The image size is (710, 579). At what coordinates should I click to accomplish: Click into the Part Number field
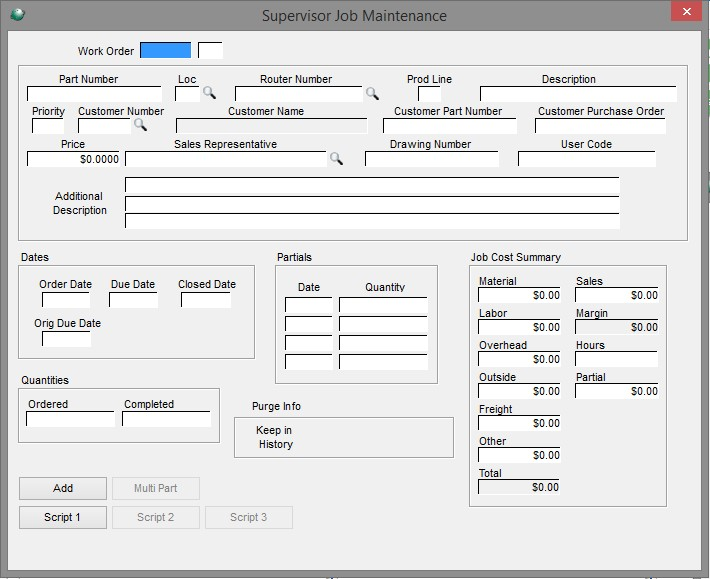pos(94,94)
